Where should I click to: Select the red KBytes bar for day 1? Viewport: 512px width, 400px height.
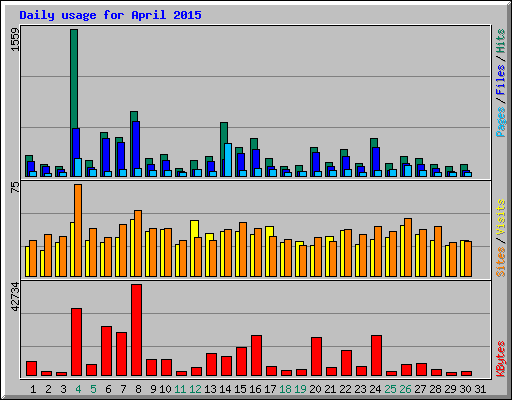(31, 369)
